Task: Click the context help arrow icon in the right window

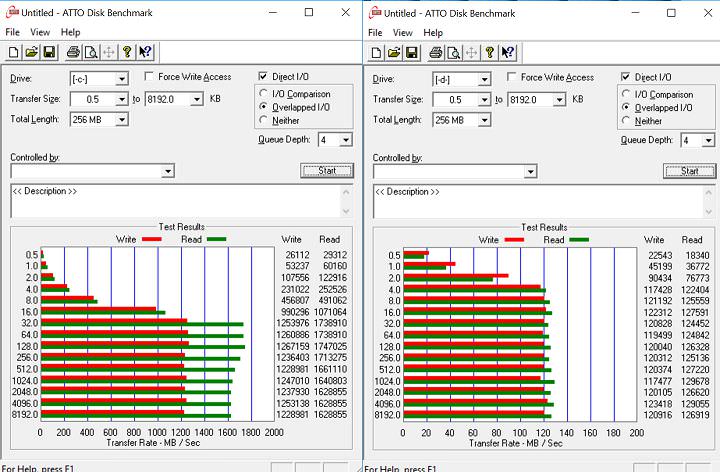Action: (x=509, y=53)
